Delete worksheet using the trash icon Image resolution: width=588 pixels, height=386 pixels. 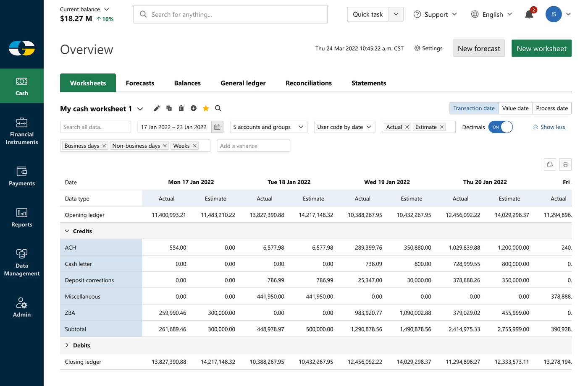pos(181,108)
